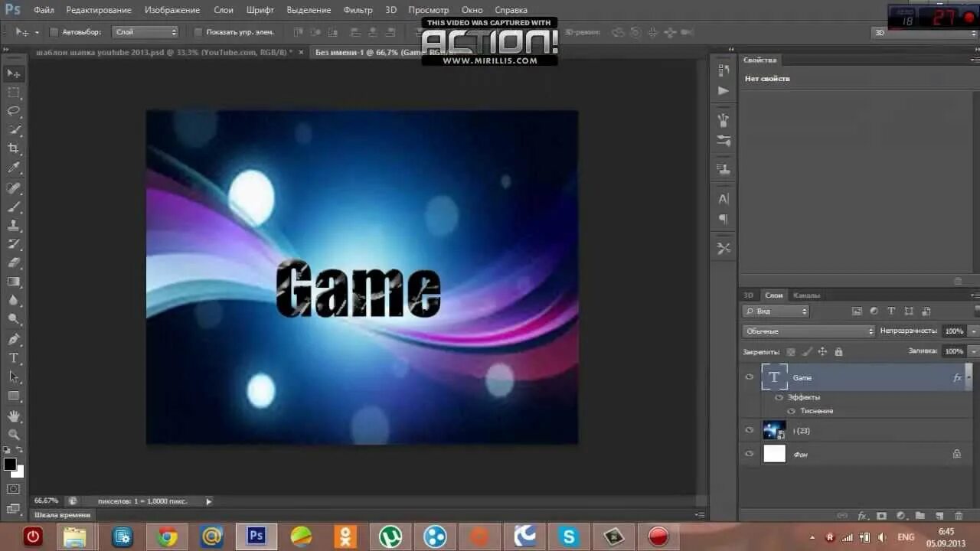The image size is (980, 551).
Task: Toggle lock transparent pixels
Action: 791,352
